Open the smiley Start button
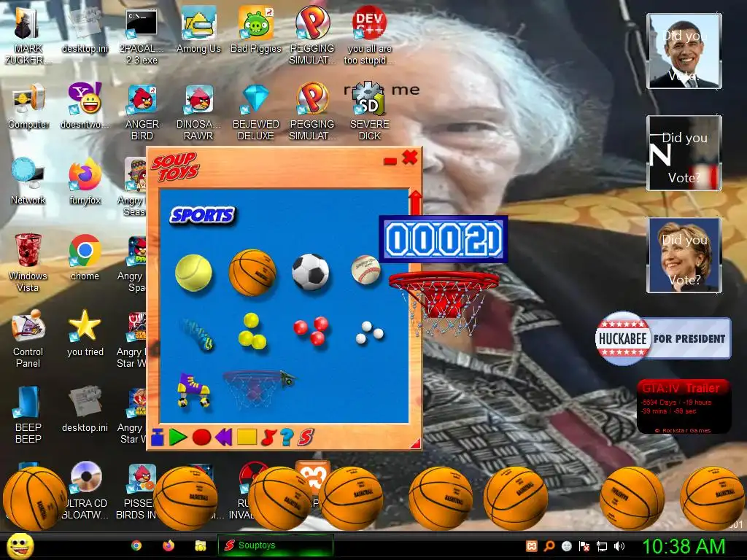The image size is (747, 560). [20, 545]
